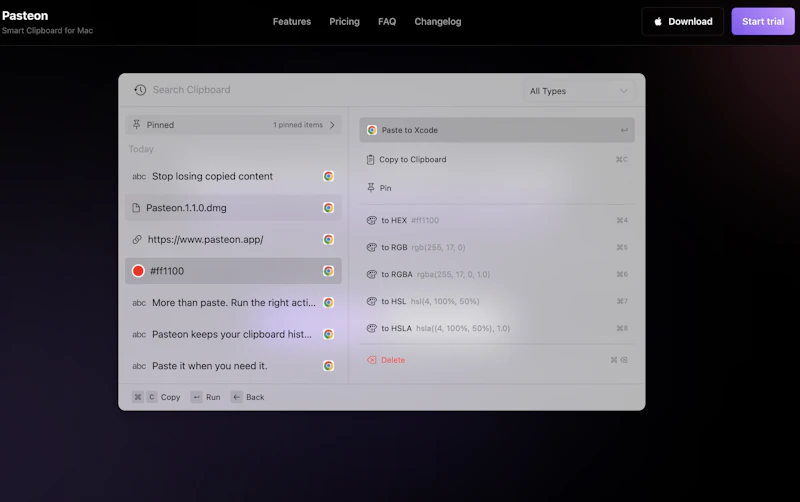
Task: Choose the Paste to Xcode action
Action: click(497, 130)
